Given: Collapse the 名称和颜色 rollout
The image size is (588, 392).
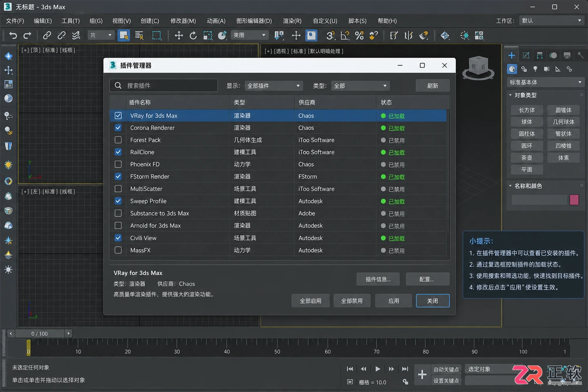Looking at the screenshot, I should [510, 186].
